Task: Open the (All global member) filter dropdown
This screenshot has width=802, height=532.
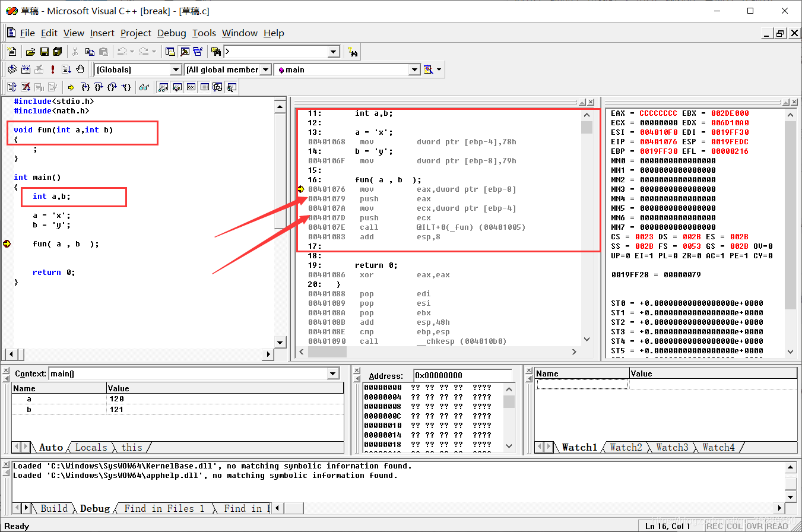Action: (x=265, y=69)
